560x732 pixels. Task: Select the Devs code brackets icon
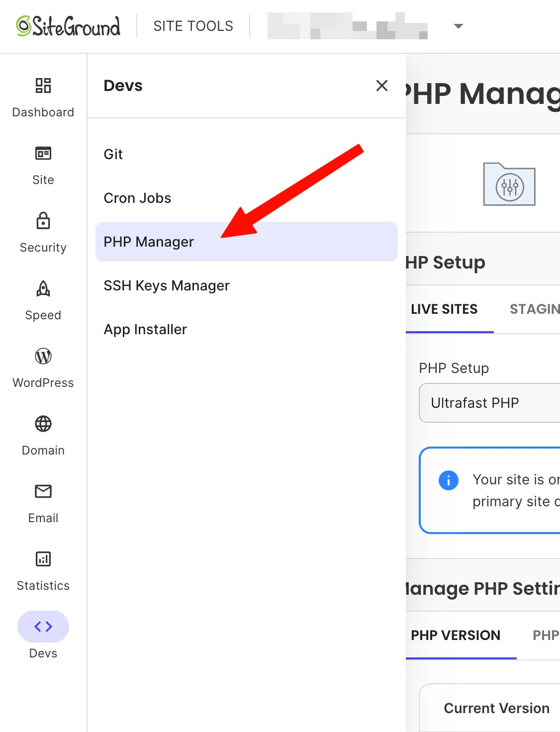tap(43, 627)
